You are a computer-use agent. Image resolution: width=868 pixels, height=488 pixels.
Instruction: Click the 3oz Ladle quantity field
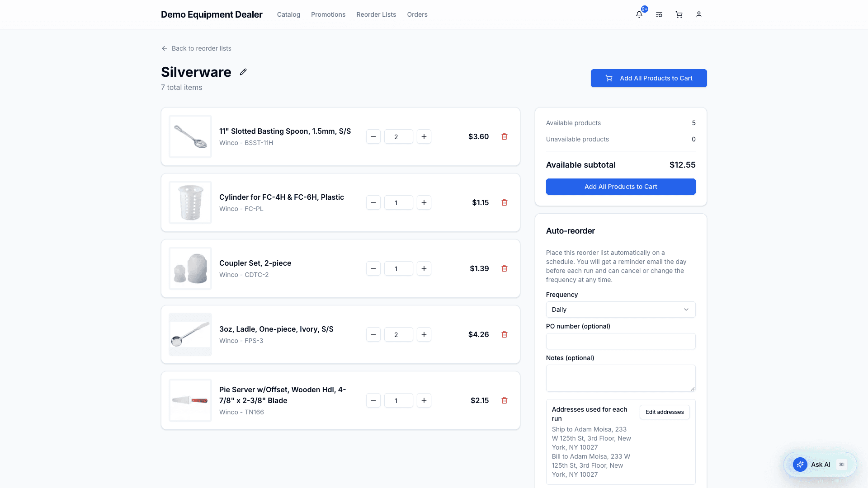pos(399,334)
